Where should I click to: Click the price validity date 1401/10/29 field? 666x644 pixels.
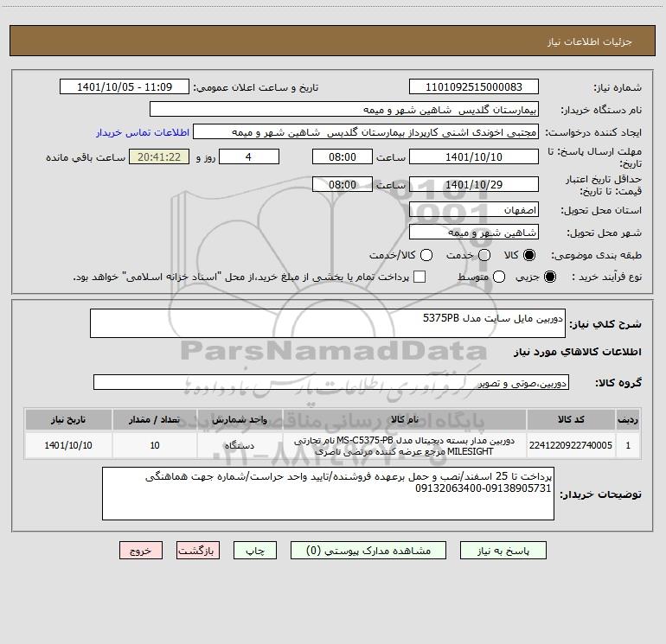(474, 185)
